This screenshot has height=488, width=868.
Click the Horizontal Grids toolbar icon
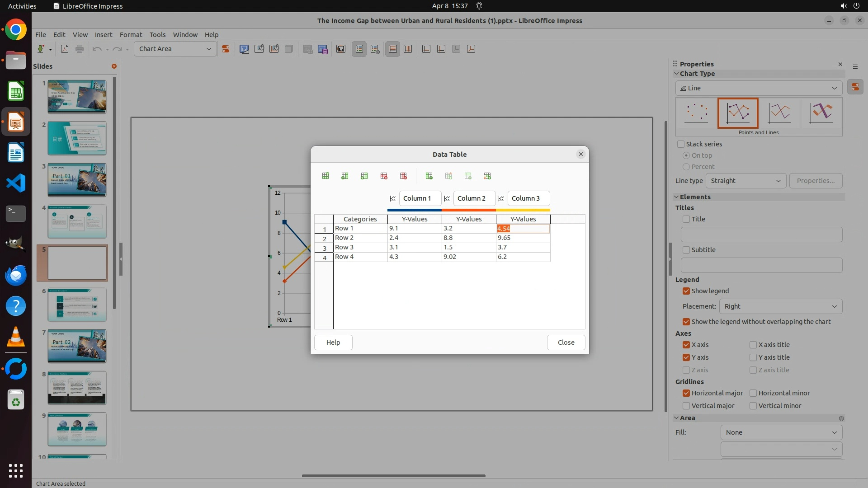(x=393, y=49)
